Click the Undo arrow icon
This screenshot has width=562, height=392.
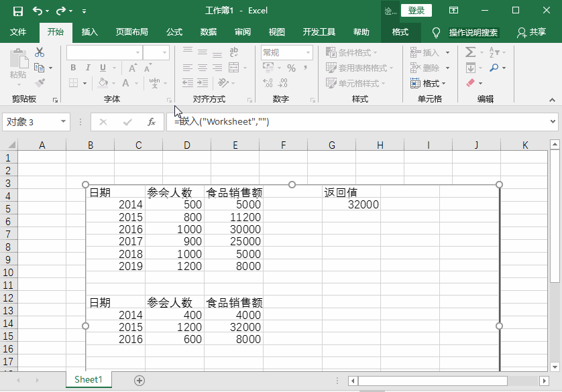(x=38, y=11)
